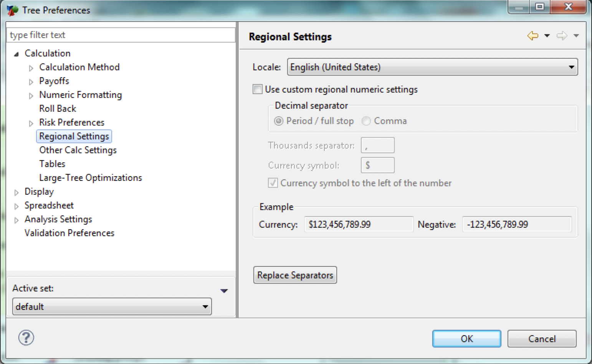Confirm settings with OK
Viewport: 592px width, 364px height.
[x=466, y=338]
